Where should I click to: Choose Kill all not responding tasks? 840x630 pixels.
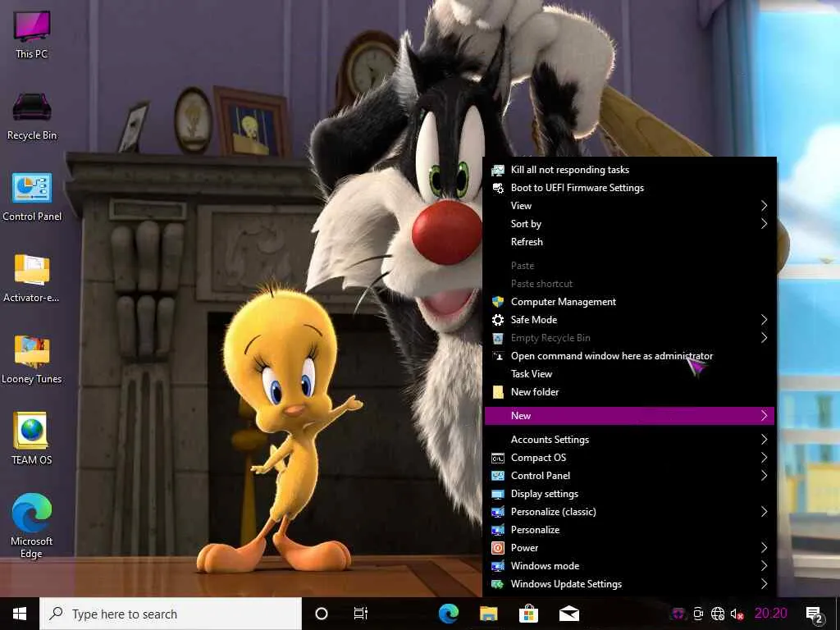pos(629,170)
